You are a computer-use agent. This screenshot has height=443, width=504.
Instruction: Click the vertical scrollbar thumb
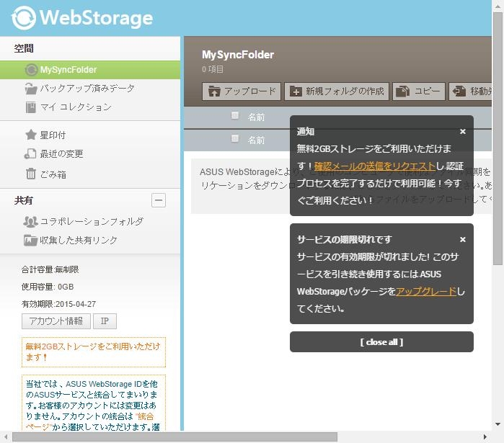coord(498,138)
